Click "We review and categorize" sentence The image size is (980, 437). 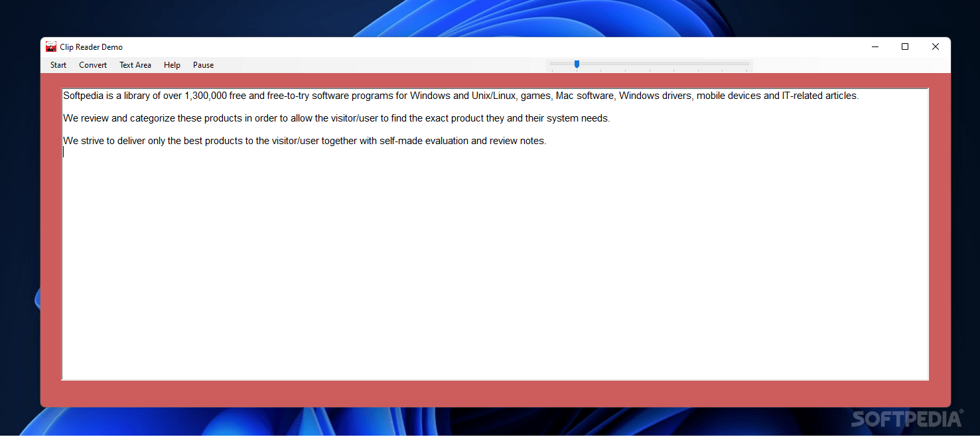pyautogui.click(x=336, y=118)
